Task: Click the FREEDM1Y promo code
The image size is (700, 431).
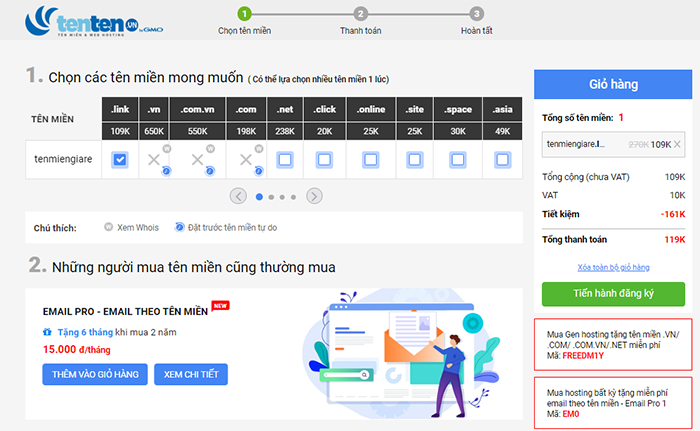Action: [583, 356]
